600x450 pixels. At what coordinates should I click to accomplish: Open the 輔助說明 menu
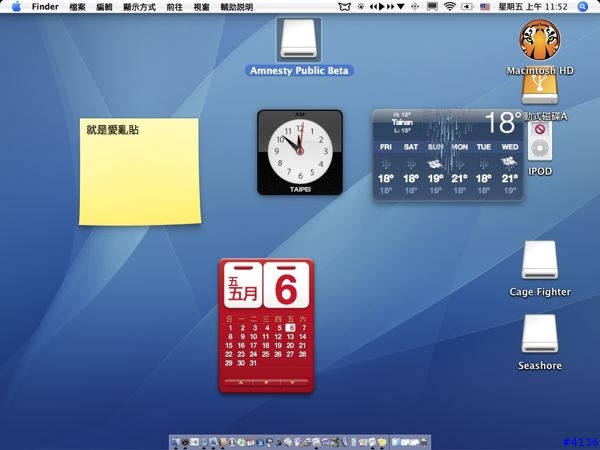tap(237, 7)
